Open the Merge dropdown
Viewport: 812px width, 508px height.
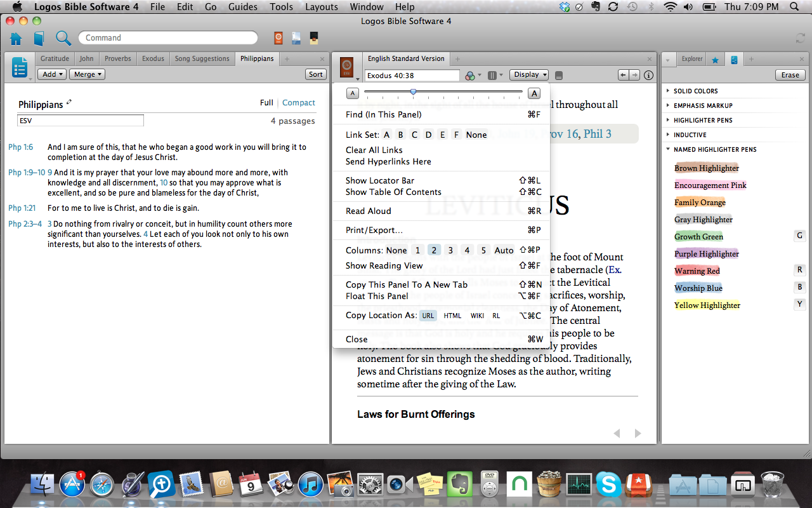tap(88, 74)
